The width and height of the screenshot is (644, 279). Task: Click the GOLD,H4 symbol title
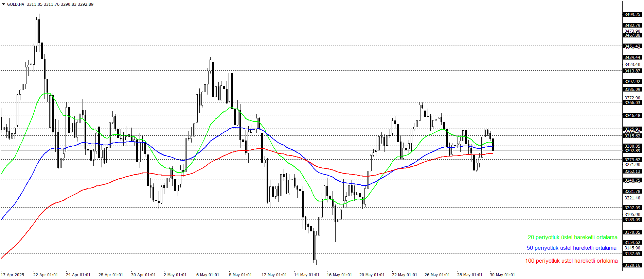point(15,4)
